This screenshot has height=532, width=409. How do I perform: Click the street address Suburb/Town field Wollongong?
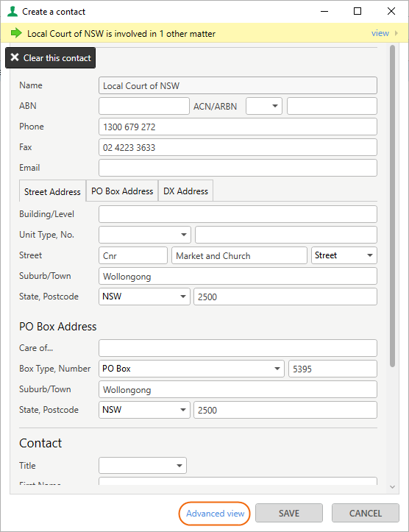238,276
